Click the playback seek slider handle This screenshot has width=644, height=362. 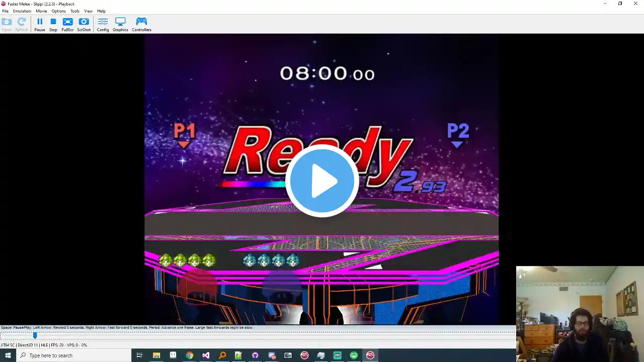click(x=35, y=335)
